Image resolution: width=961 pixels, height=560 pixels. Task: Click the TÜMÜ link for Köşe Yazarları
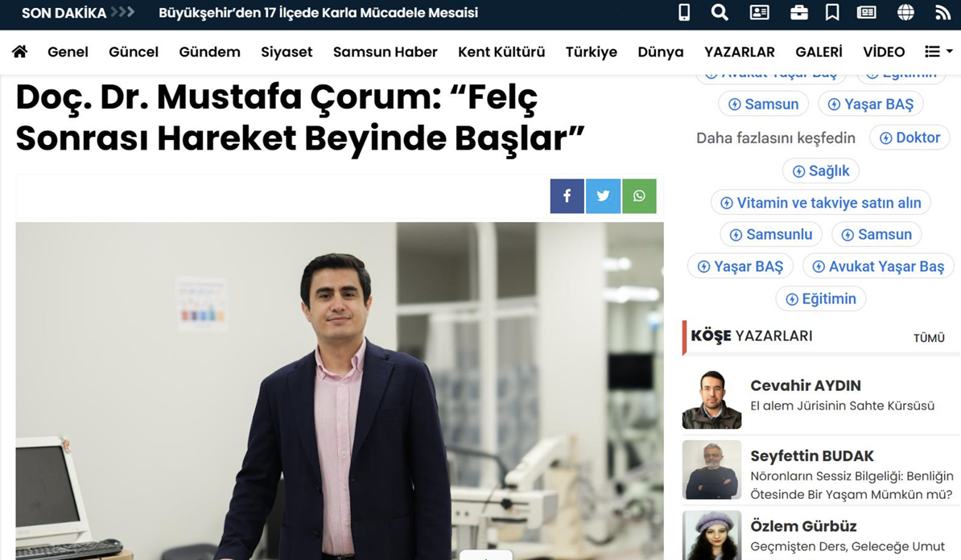point(929,338)
